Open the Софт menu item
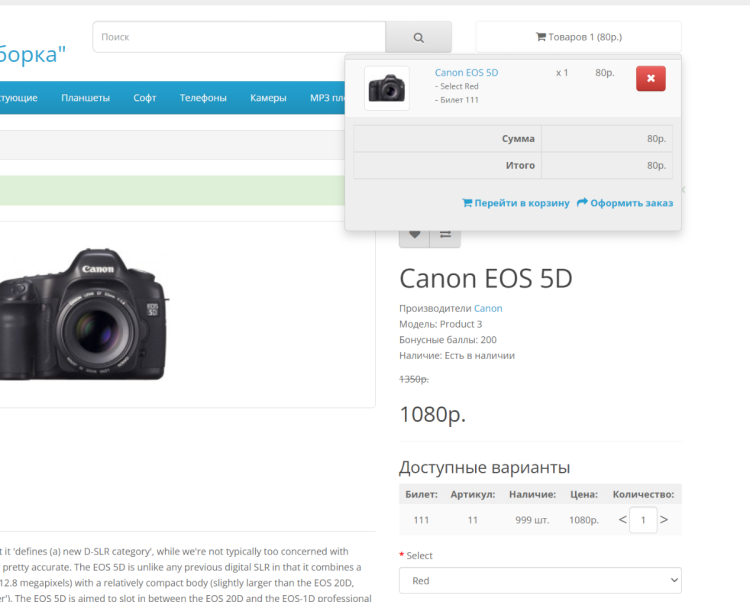This screenshot has width=750, height=602. (x=145, y=98)
